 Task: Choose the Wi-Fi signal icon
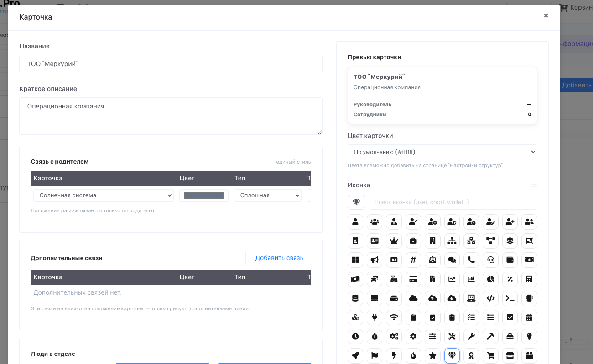coord(394,318)
